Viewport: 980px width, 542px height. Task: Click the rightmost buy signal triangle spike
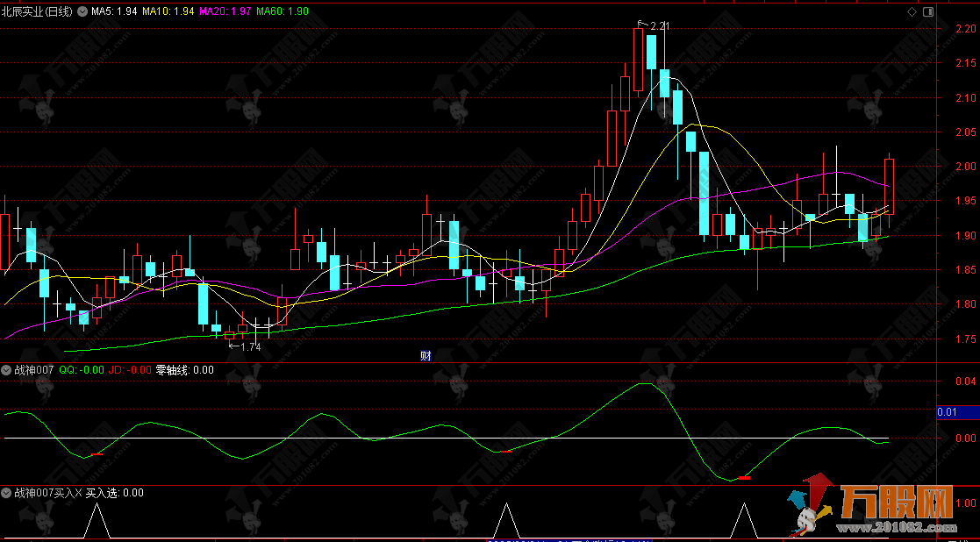pos(745,521)
